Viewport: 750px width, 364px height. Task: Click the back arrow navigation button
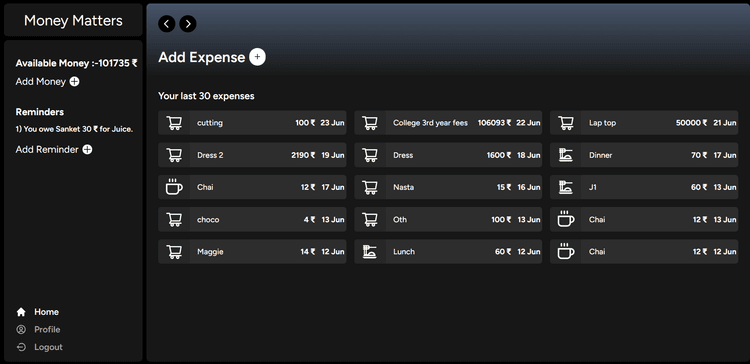pos(166,23)
